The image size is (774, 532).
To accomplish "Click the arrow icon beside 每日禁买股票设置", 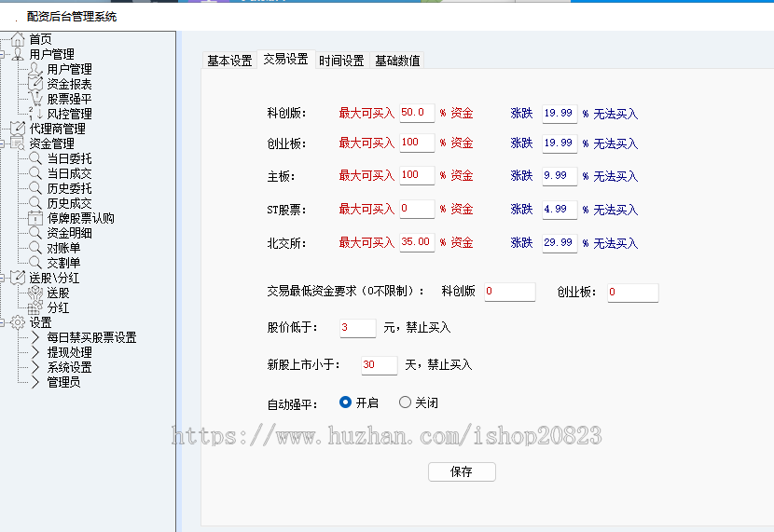I will click(x=35, y=337).
